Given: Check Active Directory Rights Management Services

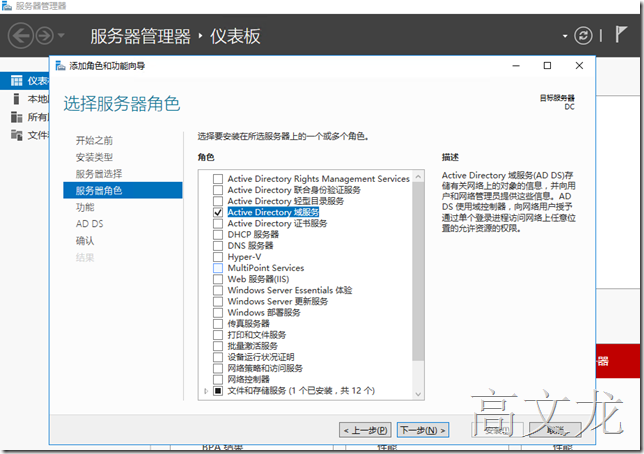Looking at the screenshot, I should coord(218,179).
